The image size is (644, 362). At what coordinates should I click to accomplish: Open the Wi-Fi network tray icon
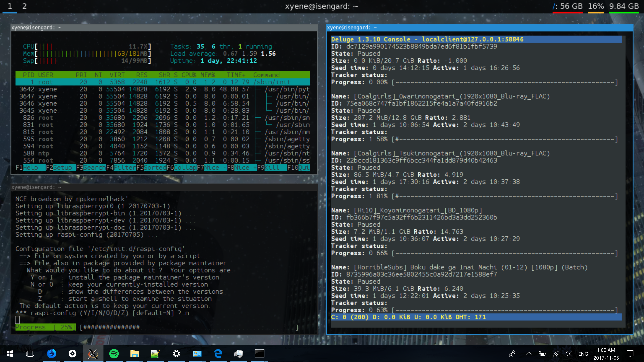(556, 353)
